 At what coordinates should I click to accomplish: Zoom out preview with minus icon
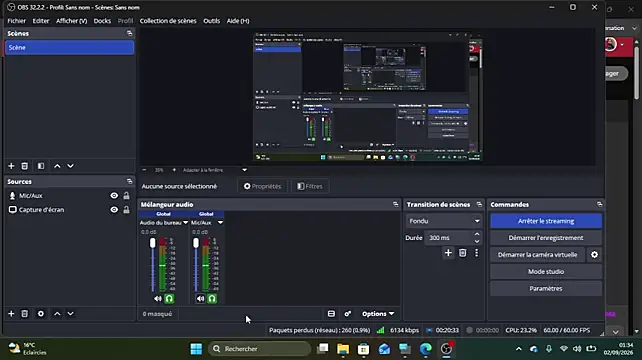[144, 170]
